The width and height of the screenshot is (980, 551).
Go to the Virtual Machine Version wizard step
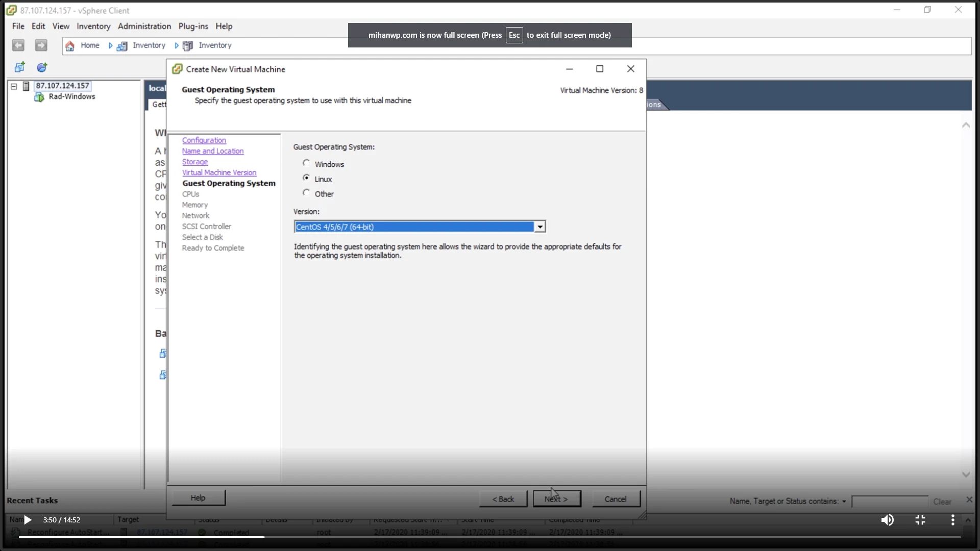click(219, 172)
